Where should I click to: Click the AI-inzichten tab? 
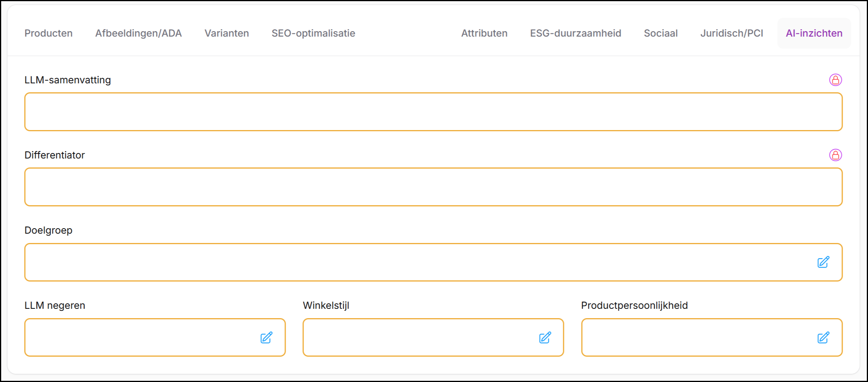click(x=814, y=33)
